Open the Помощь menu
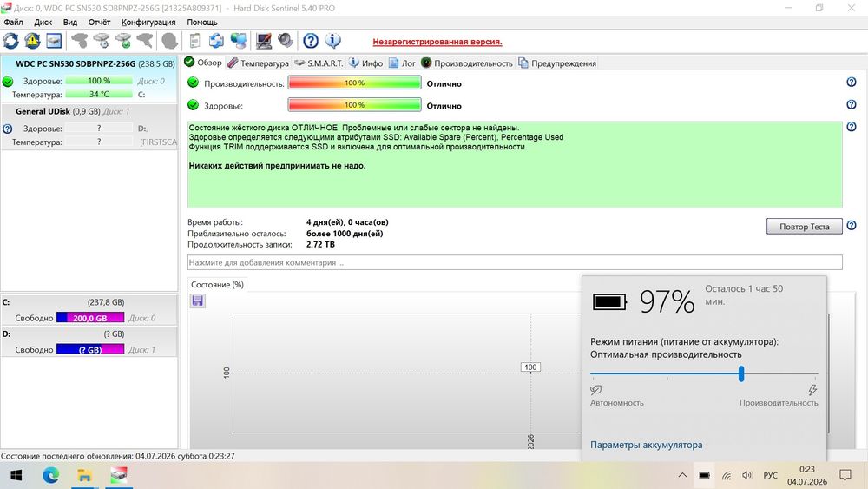 pyautogui.click(x=202, y=23)
